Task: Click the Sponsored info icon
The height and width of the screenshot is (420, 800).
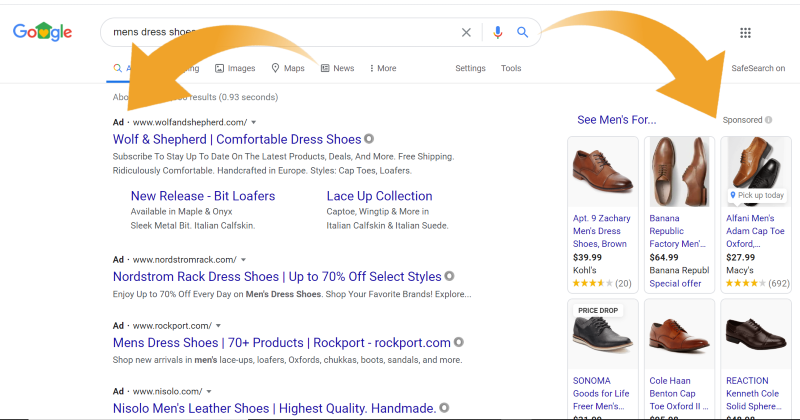Action: (x=768, y=120)
